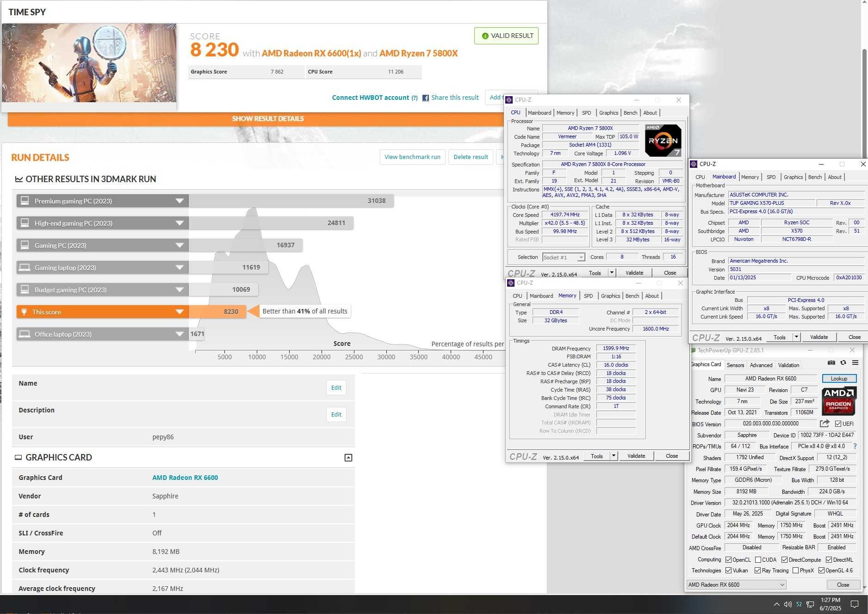868x614 pixels.
Task: Click Show Result Details orange bar
Action: tap(268, 119)
